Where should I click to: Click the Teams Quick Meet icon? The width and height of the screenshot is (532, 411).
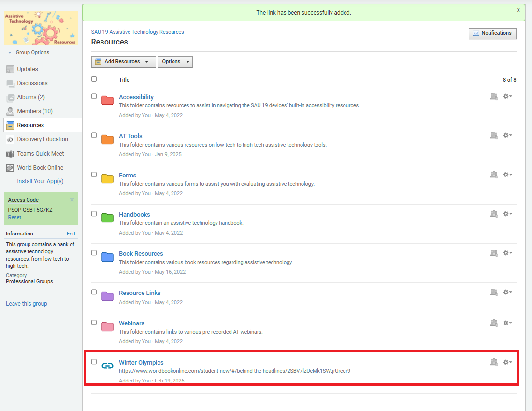10,154
